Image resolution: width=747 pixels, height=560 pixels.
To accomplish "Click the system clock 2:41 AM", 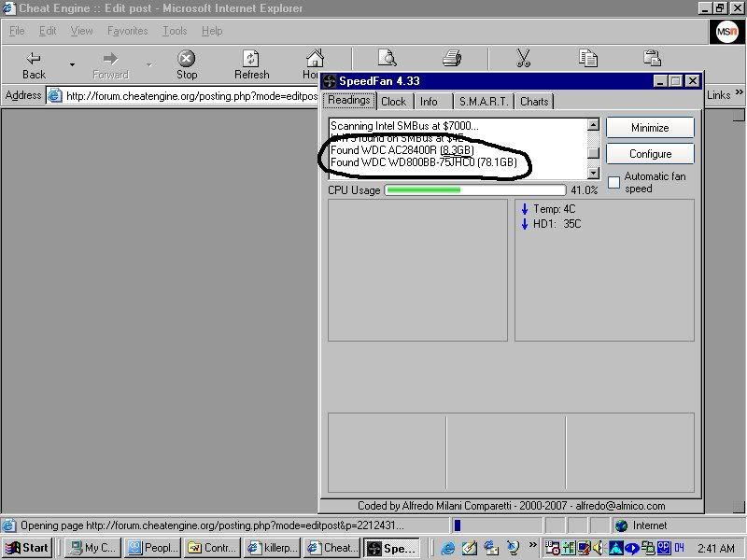I will (715, 549).
